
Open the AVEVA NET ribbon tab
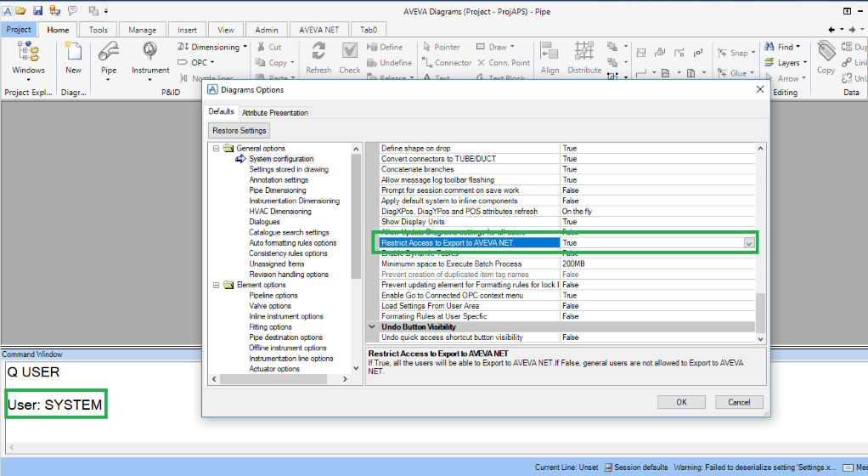pyautogui.click(x=319, y=30)
